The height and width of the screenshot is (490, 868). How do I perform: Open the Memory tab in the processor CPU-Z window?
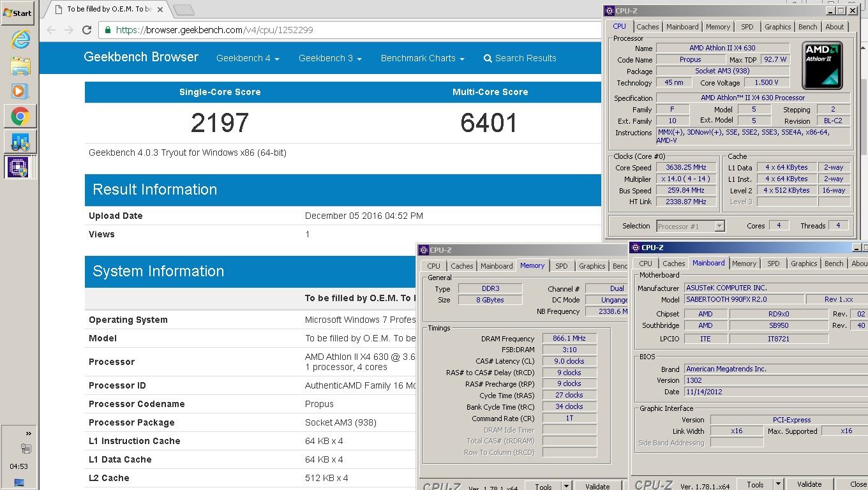coord(718,27)
